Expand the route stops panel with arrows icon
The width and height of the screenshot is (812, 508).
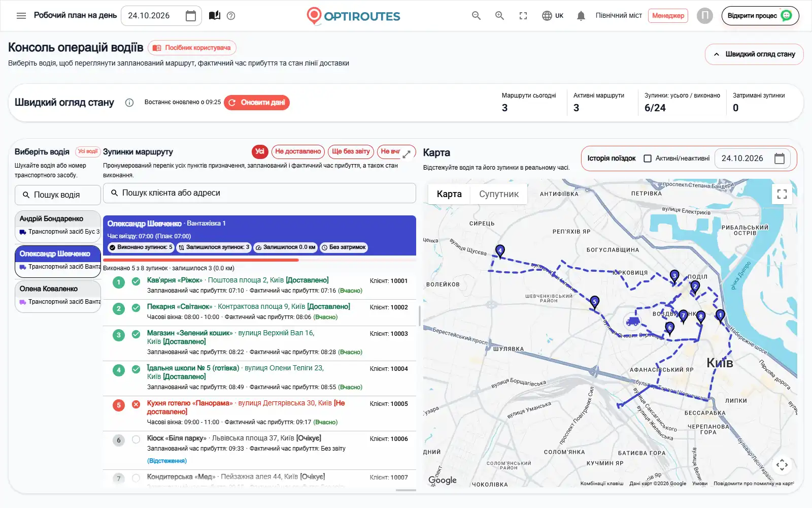(407, 154)
